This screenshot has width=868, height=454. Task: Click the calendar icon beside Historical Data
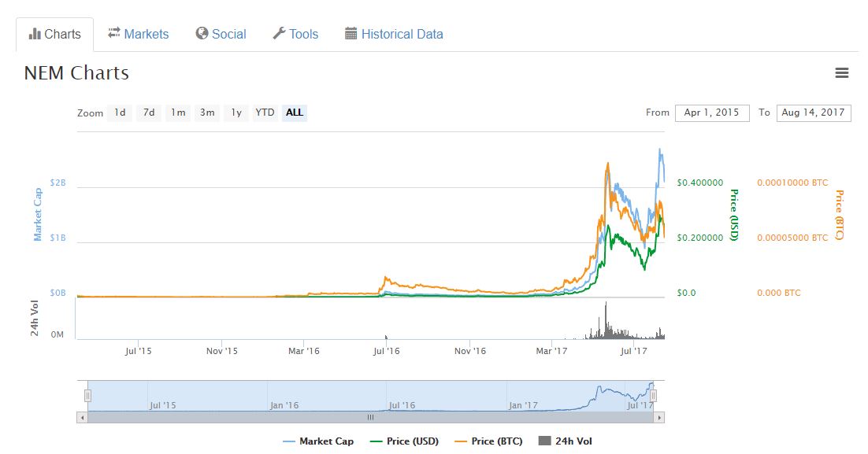351,34
